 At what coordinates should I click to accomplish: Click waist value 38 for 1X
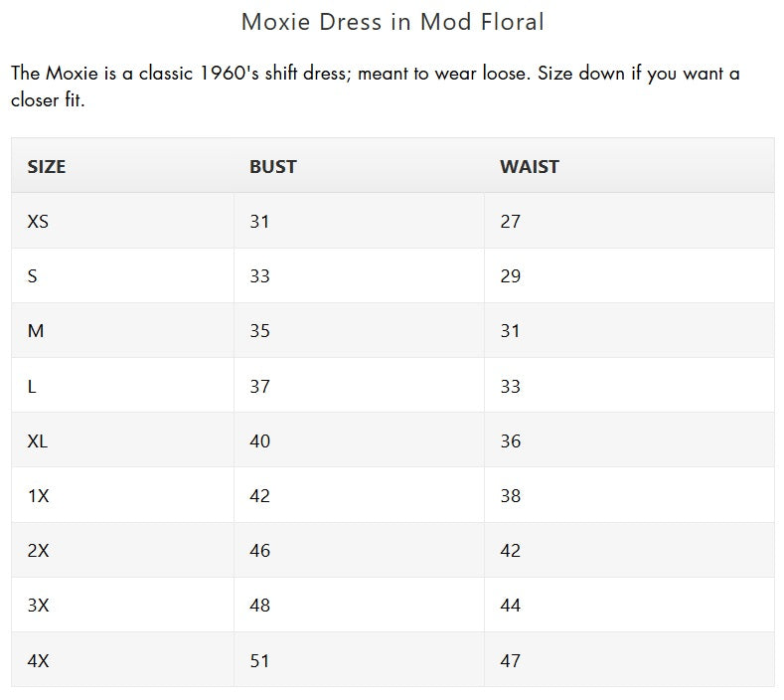click(x=511, y=496)
